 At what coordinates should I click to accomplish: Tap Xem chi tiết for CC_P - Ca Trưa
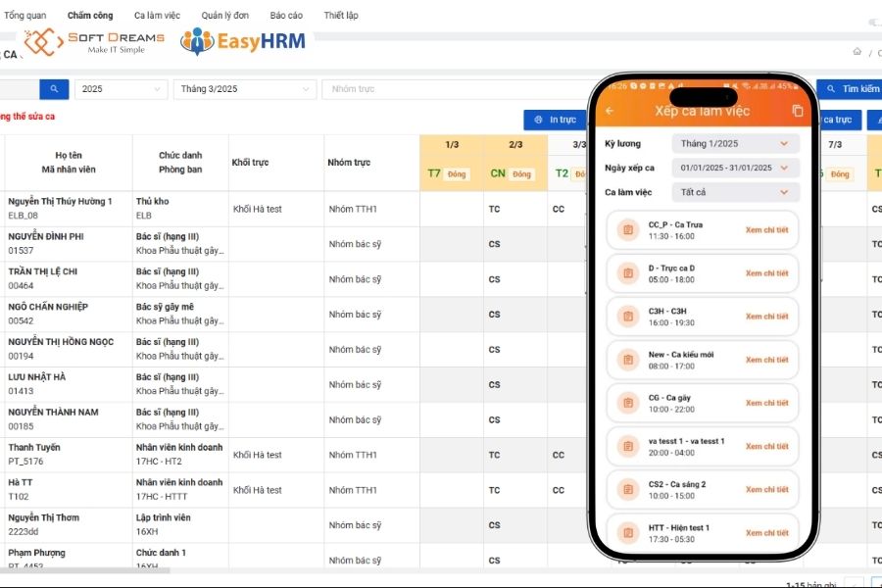tap(766, 229)
